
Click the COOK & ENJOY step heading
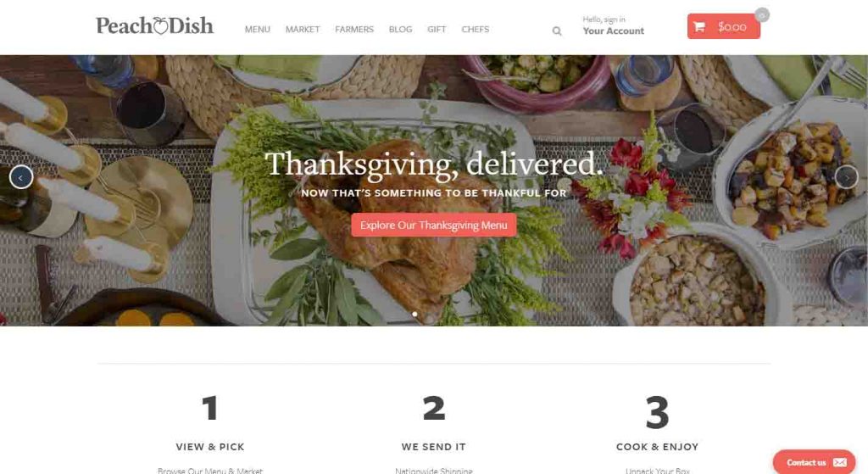click(x=657, y=447)
